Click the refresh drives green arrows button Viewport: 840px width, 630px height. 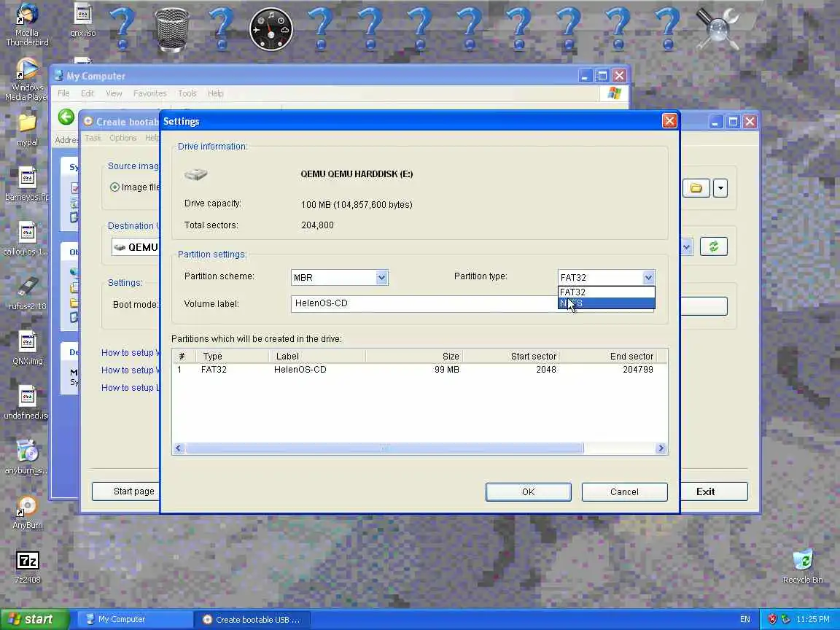click(714, 246)
